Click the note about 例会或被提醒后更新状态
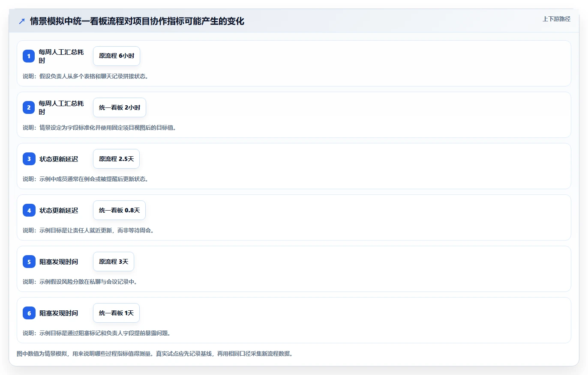Image resolution: width=588 pixels, height=375 pixels. tap(86, 179)
